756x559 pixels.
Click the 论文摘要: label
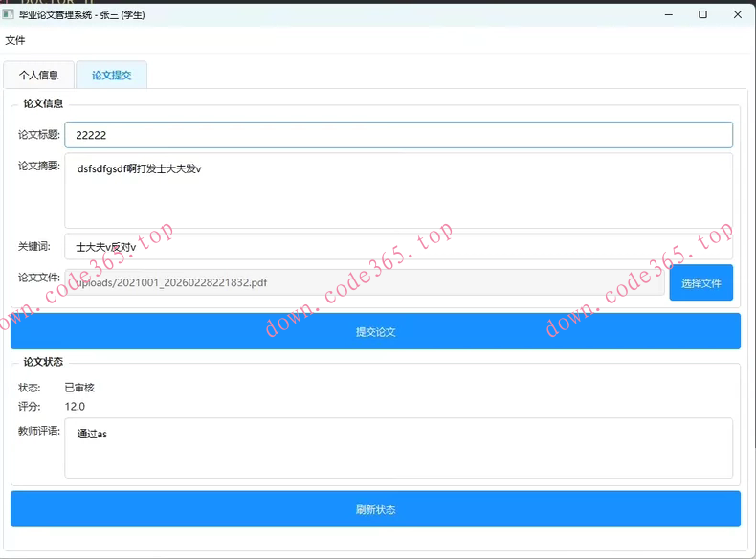pos(38,166)
